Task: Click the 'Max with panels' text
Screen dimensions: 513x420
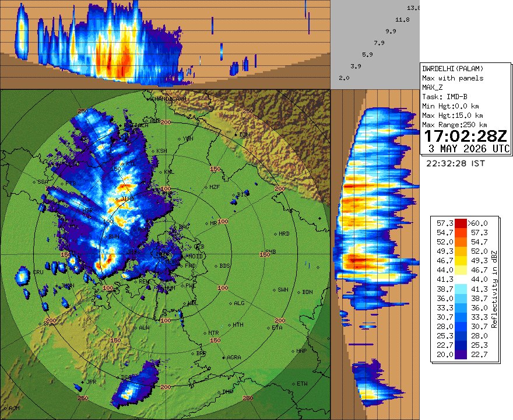Action: (x=453, y=78)
